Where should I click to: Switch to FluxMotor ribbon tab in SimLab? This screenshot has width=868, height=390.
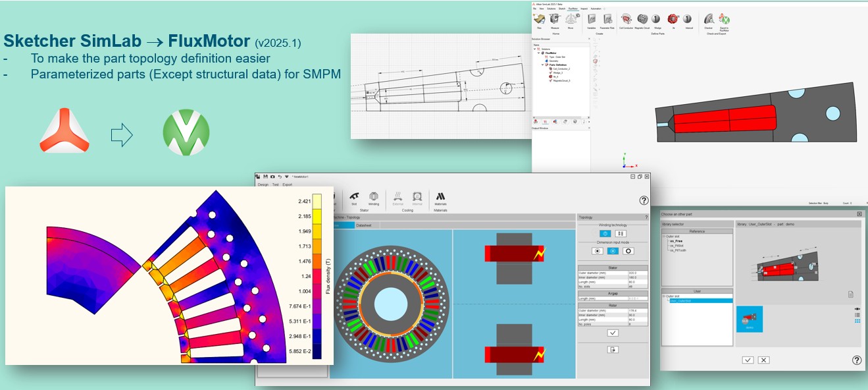(573, 9)
